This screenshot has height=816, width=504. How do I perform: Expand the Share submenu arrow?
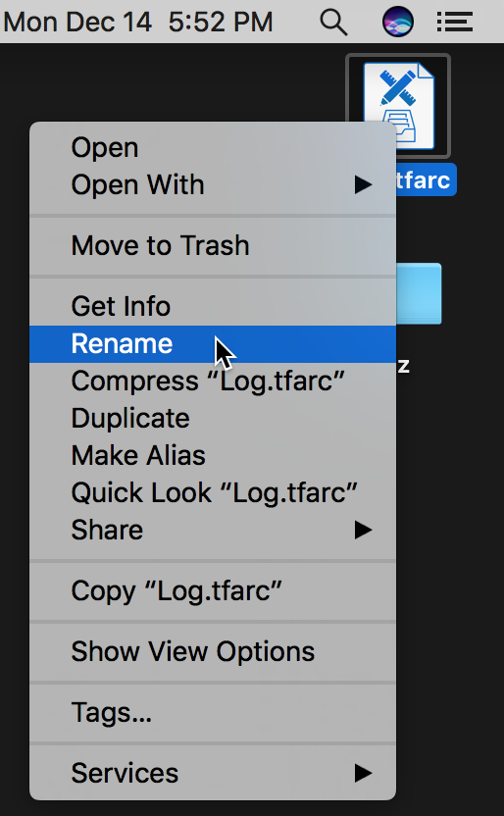tap(363, 531)
